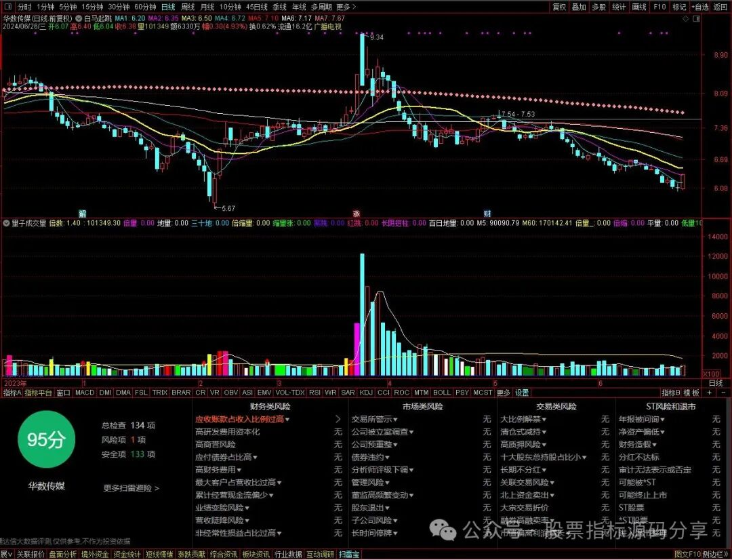Click the 日线 label right of date axis
This screenshot has width=732, height=560.
pyautogui.click(x=716, y=383)
